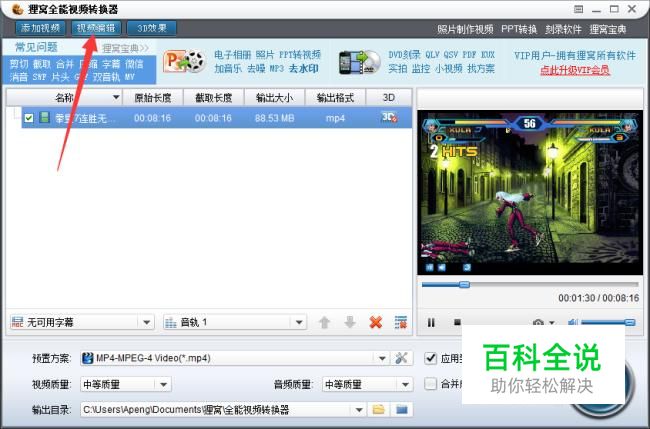Click the PPT to video film reel icon
The height and width of the screenshot is (429, 650).
click(x=184, y=62)
